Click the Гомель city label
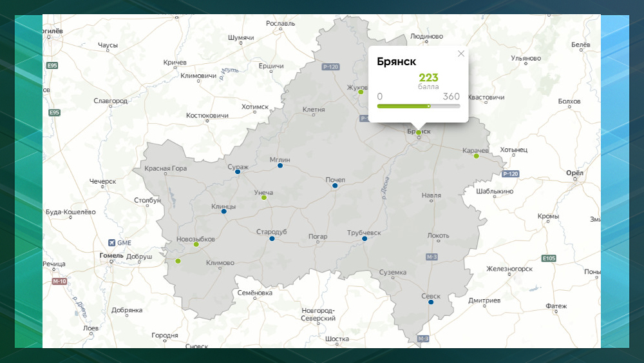The image size is (644, 363). [x=111, y=255]
